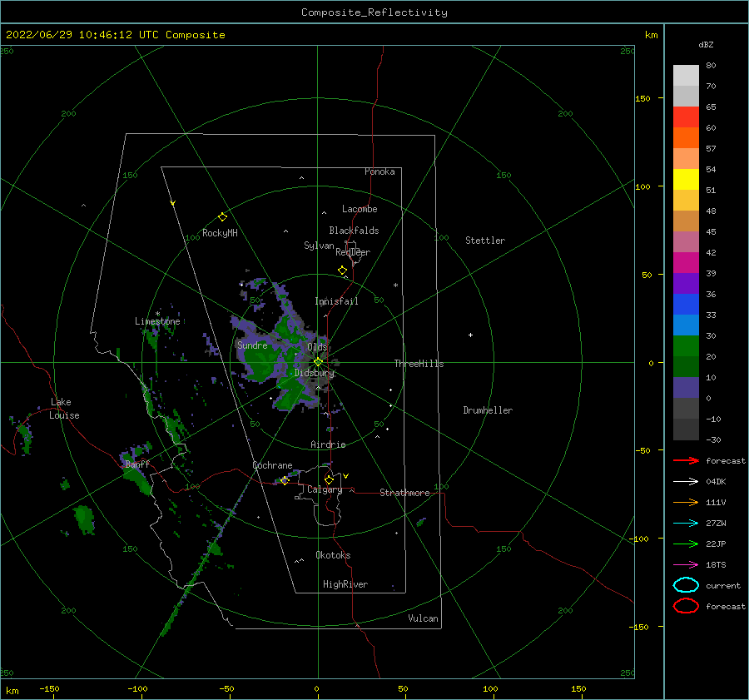Viewport: 749px width, 700px height.
Task: Click the Airdrie label
Action: 328,444
